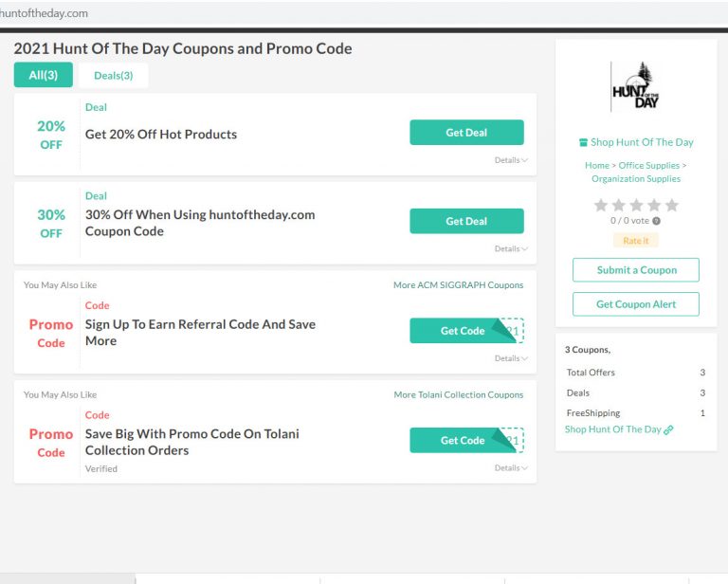Open the Submit a Coupon button
Viewport: 728px width, 584px height.
pos(636,269)
